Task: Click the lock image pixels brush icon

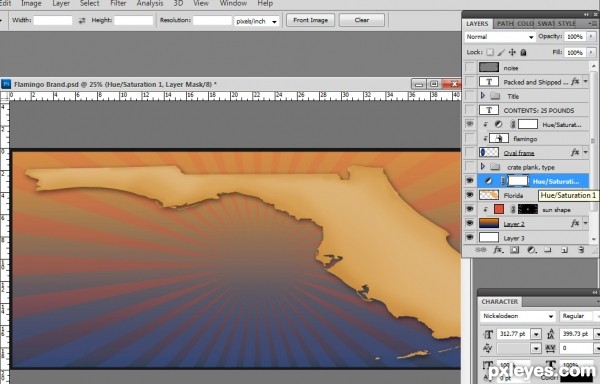Action: point(501,52)
